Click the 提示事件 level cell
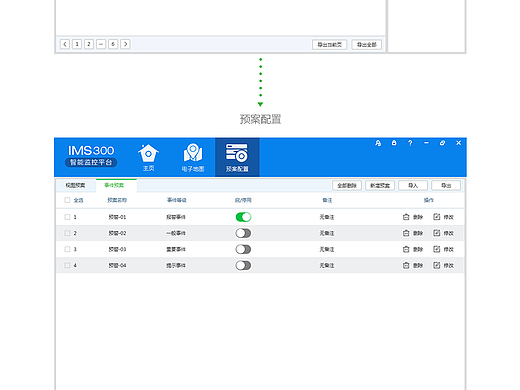The image size is (520, 390). 176,265
